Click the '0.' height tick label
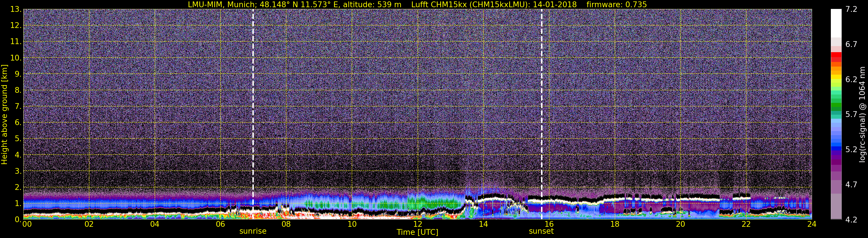 click(x=18, y=219)
